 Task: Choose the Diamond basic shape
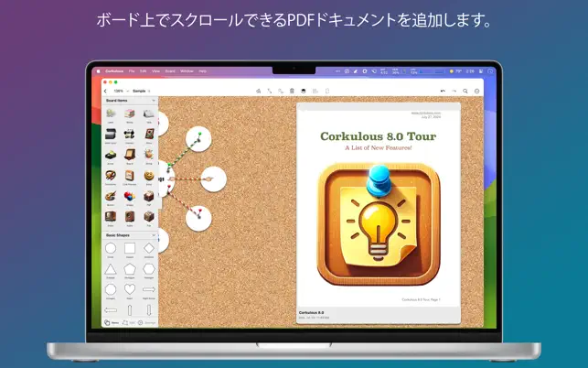(x=149, y=248)
